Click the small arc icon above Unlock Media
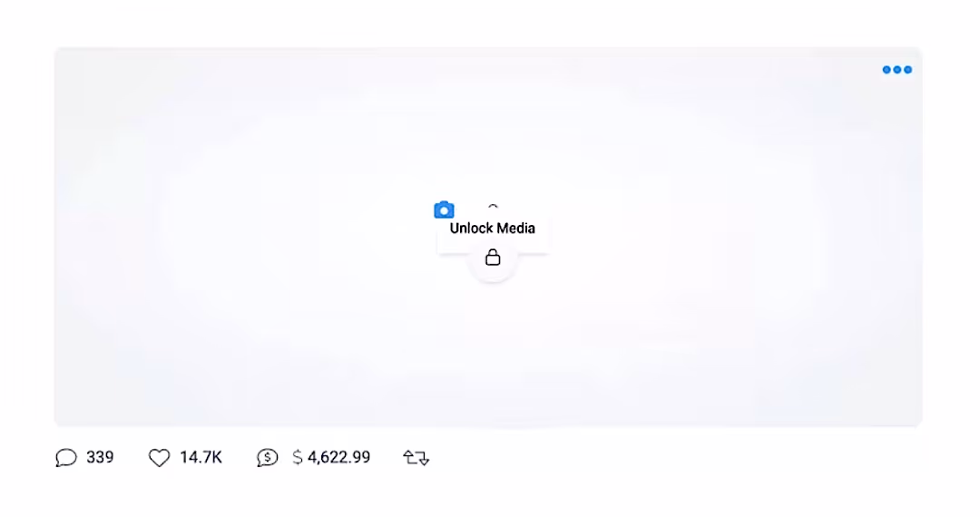980x517 pixels. point(493,207)
